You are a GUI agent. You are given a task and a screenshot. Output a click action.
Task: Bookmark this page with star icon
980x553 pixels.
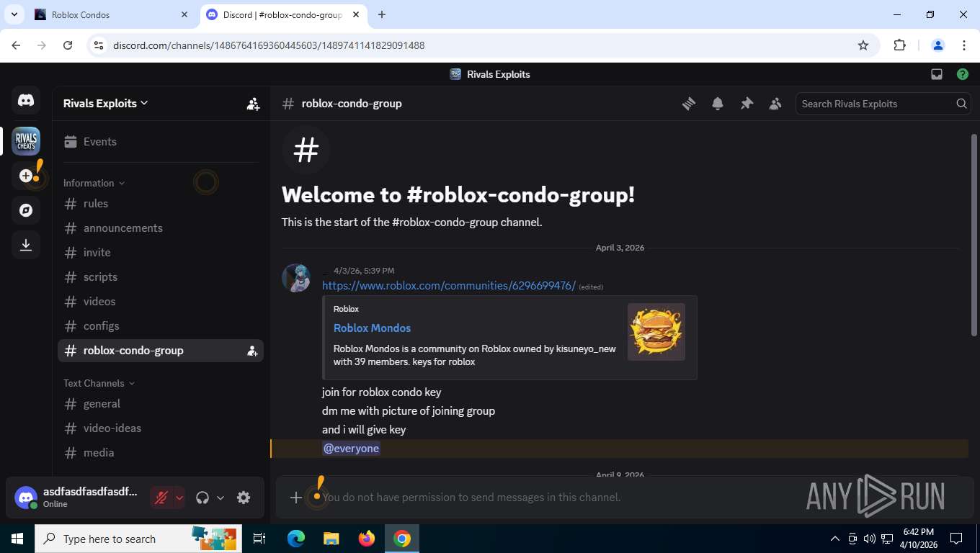pyautogui.click(x=863, y=45)
